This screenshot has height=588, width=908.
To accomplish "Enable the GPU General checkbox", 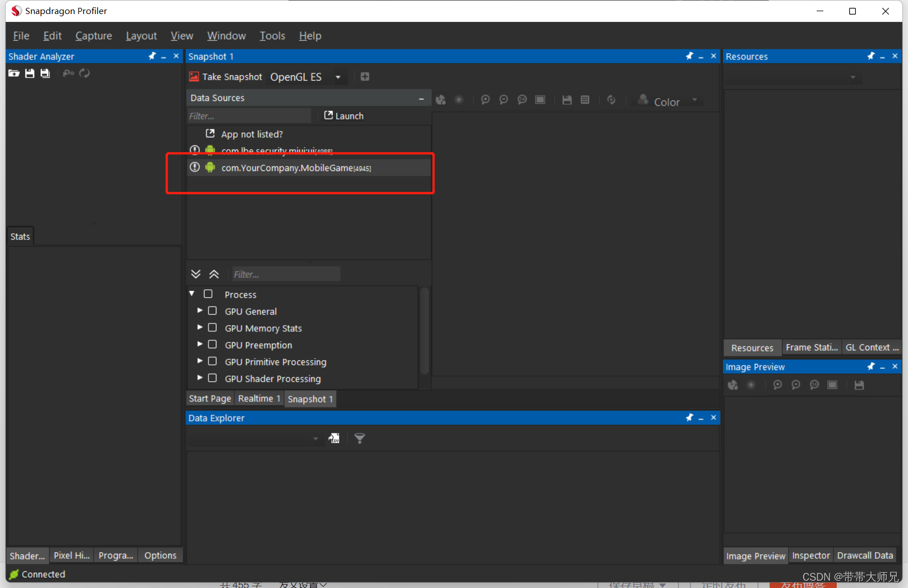I will (212, 311).
